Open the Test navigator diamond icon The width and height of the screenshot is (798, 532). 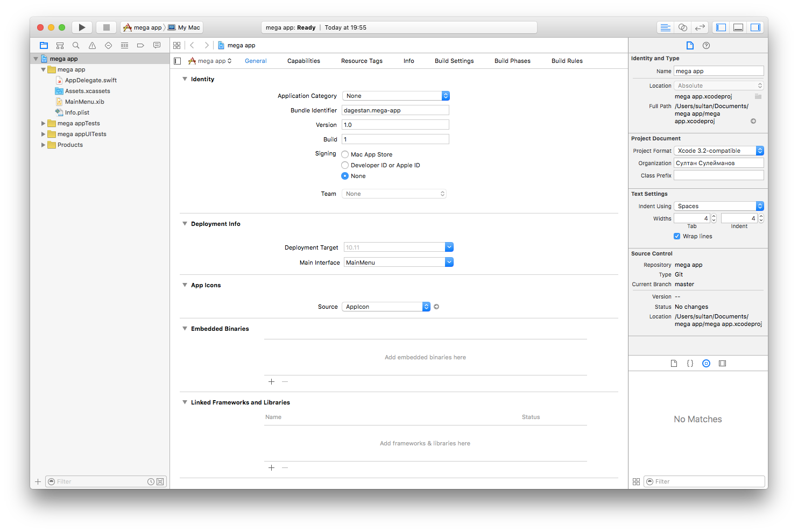click(108, 46)
